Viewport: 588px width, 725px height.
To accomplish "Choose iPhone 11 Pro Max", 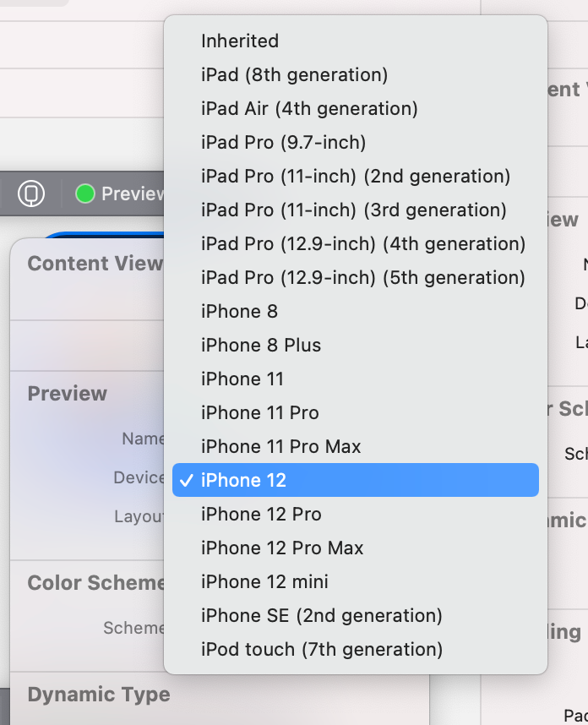I will (280, 446).
